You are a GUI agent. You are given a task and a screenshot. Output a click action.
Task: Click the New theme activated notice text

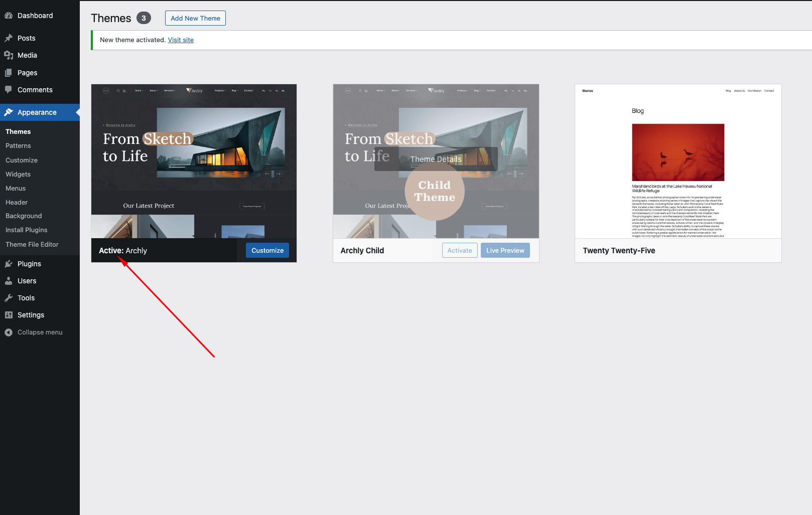pyautogui.click(x=132, y=40)
